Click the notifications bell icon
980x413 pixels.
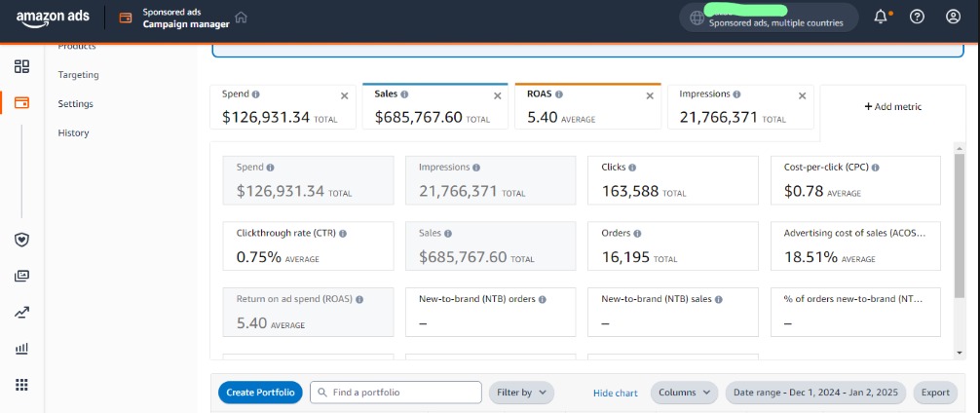881,17
